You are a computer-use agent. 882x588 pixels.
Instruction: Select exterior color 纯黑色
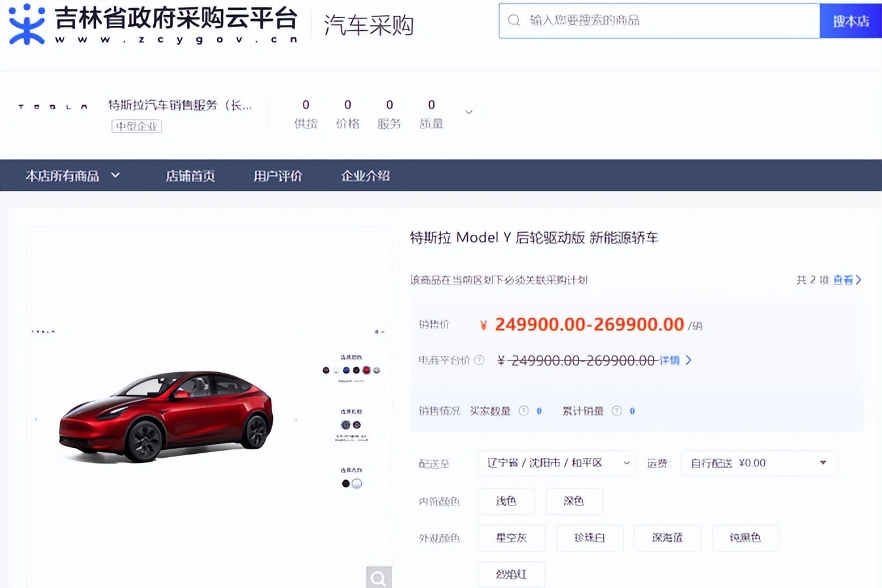coord(745,538)
